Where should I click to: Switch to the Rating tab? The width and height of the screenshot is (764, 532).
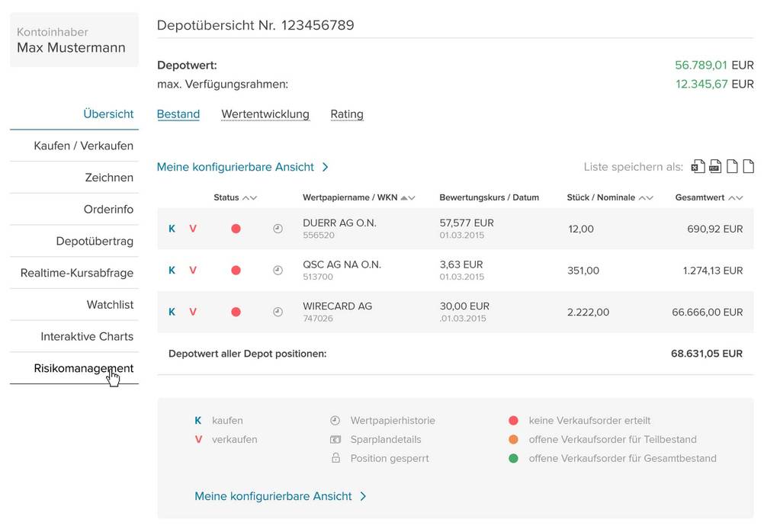[347, 114]
